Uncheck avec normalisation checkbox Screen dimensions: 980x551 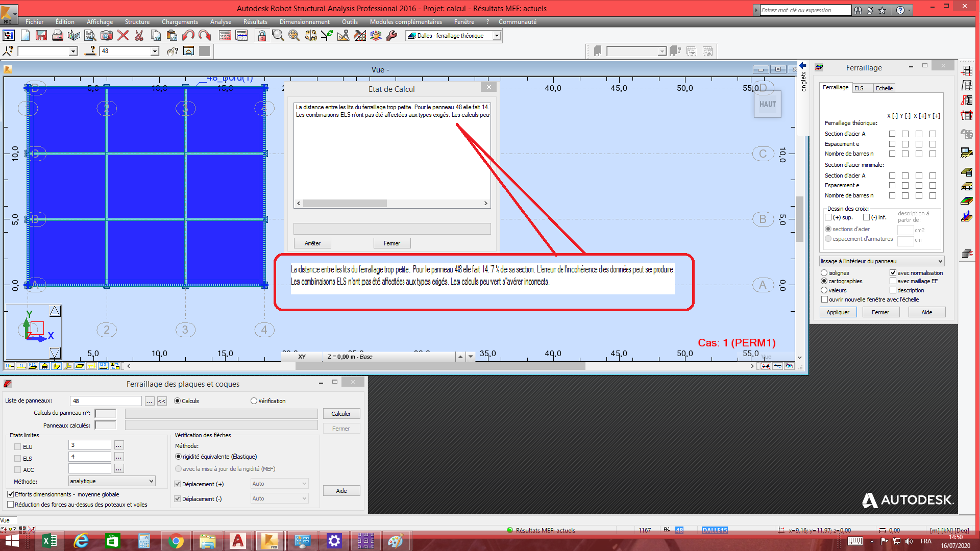[893, 273]
